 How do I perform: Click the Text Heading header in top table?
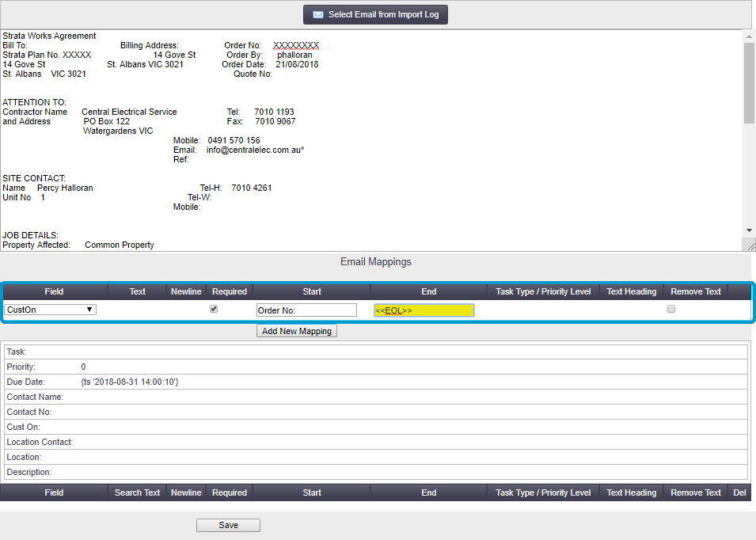coord(631,291)
